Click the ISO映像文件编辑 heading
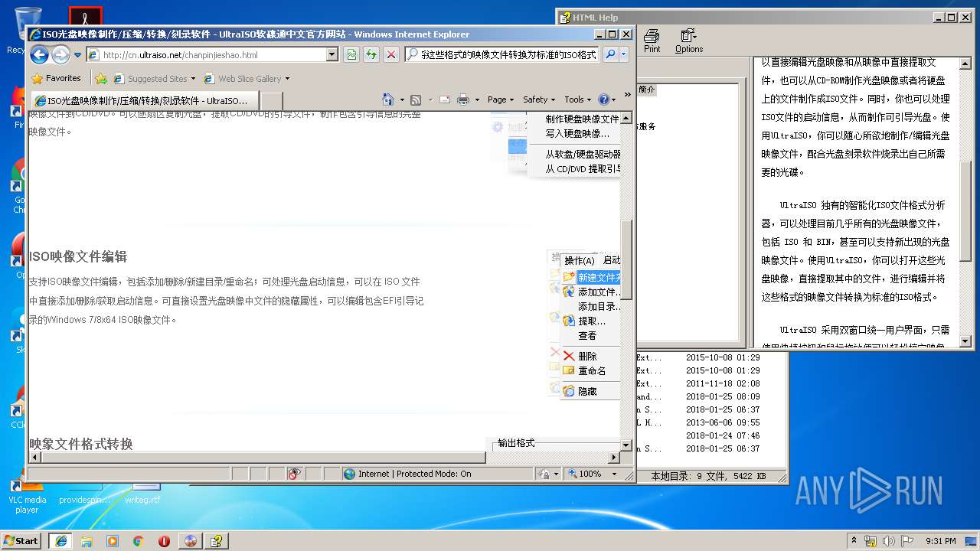The height and width of the screenshot is (551, 980). (x=78, y=256)
